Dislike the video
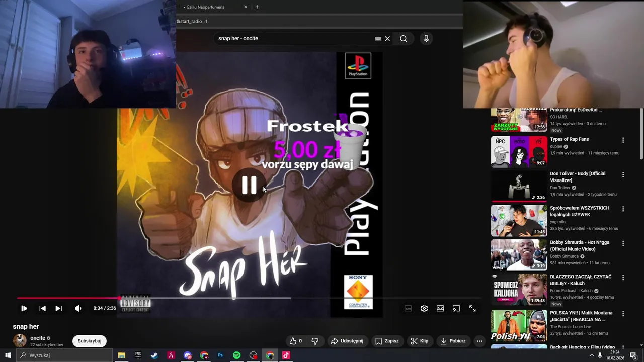The image size is (644, 362). pos(315,341)
